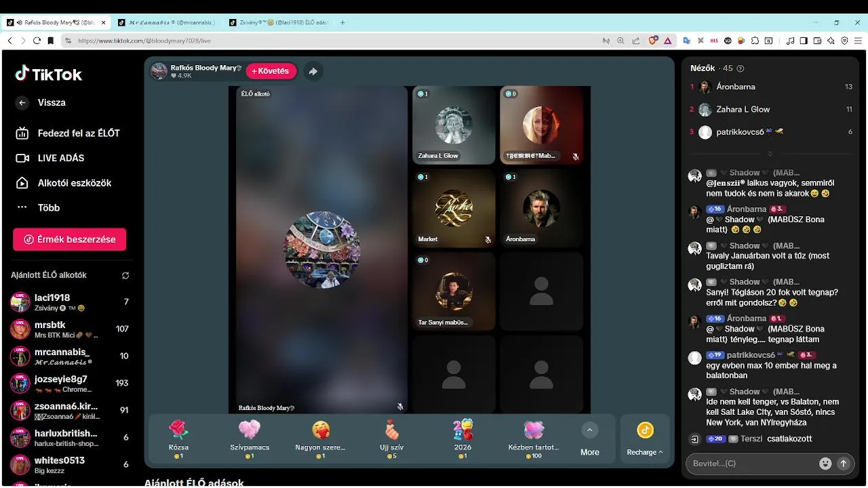Screen dimensions: 868x488
Task: Click browser forward button
Action: pos(23,41)
